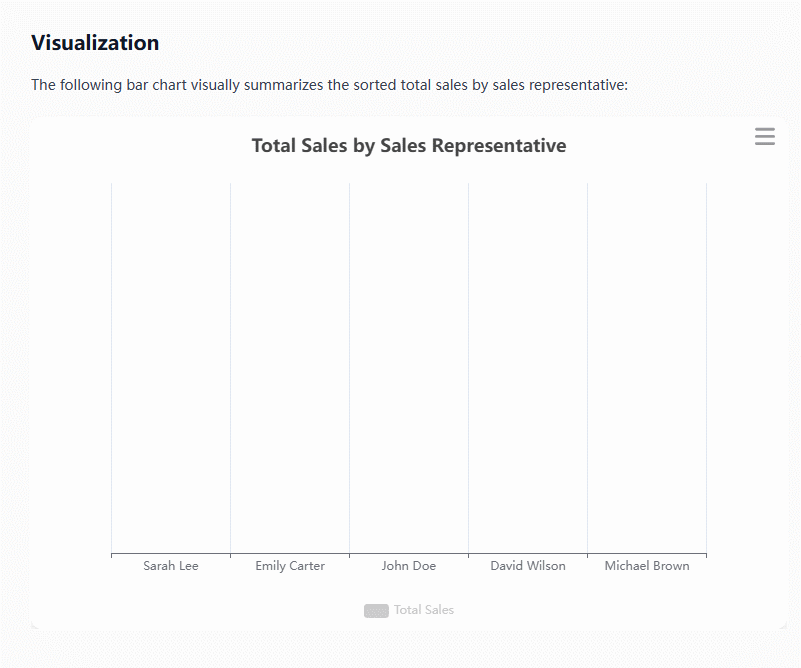Click the John Doe axis label
This screenshot has width=801, height=668.
point(409,566)
